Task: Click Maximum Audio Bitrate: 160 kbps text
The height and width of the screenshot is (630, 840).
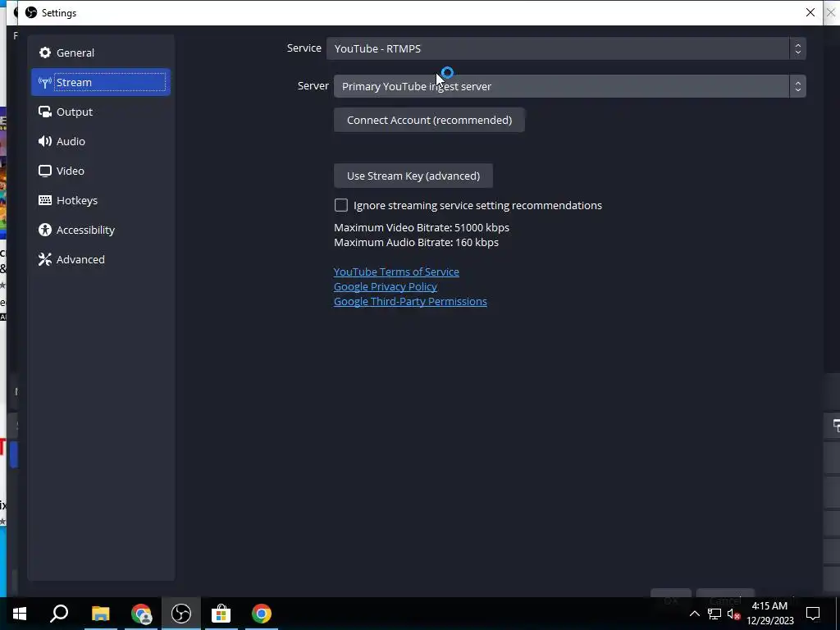Action: point(416,242)
